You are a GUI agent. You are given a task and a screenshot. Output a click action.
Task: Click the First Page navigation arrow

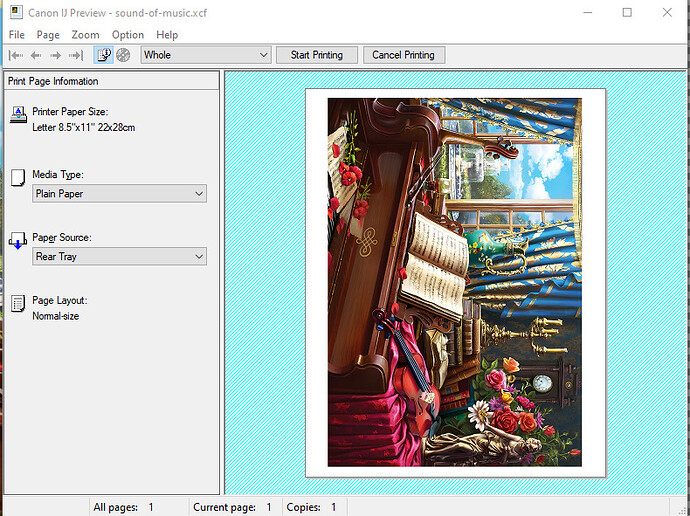pos(16,55)
